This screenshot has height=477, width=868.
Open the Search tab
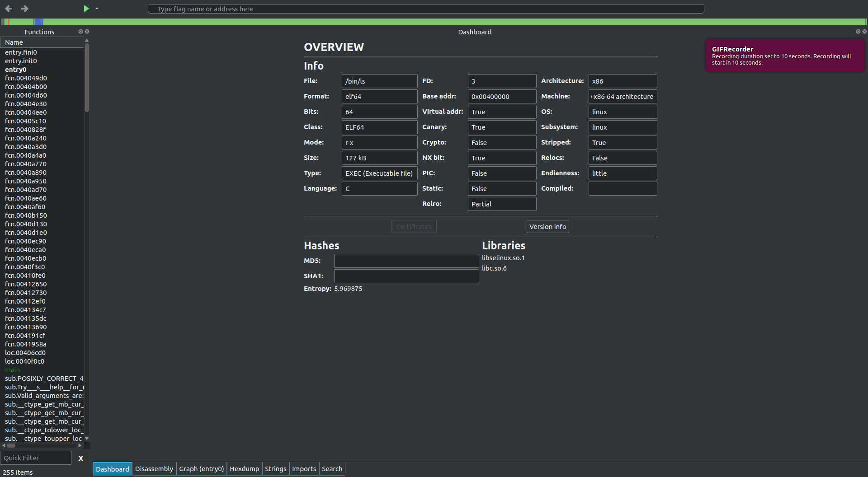coord(332,469)
